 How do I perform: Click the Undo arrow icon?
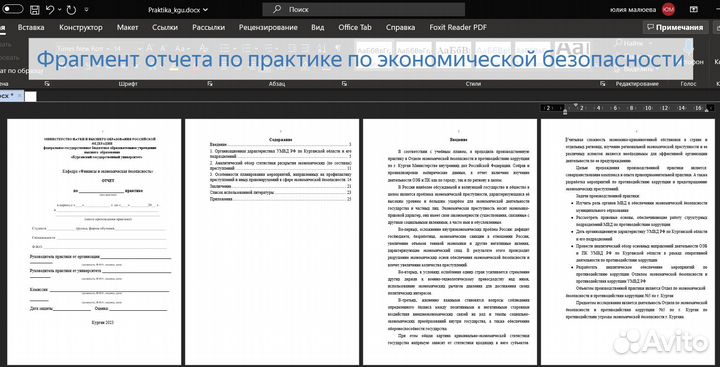pos(50,9)
